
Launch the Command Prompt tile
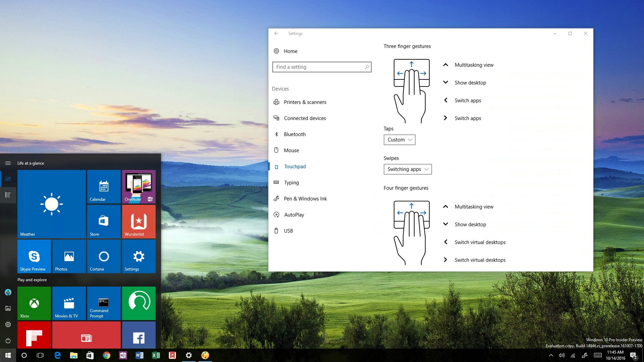[x=104, y=303]
